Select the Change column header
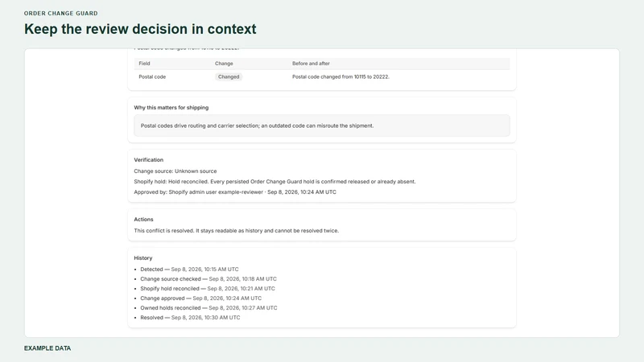This screenshot has width=644, height=362. [224, 64]
